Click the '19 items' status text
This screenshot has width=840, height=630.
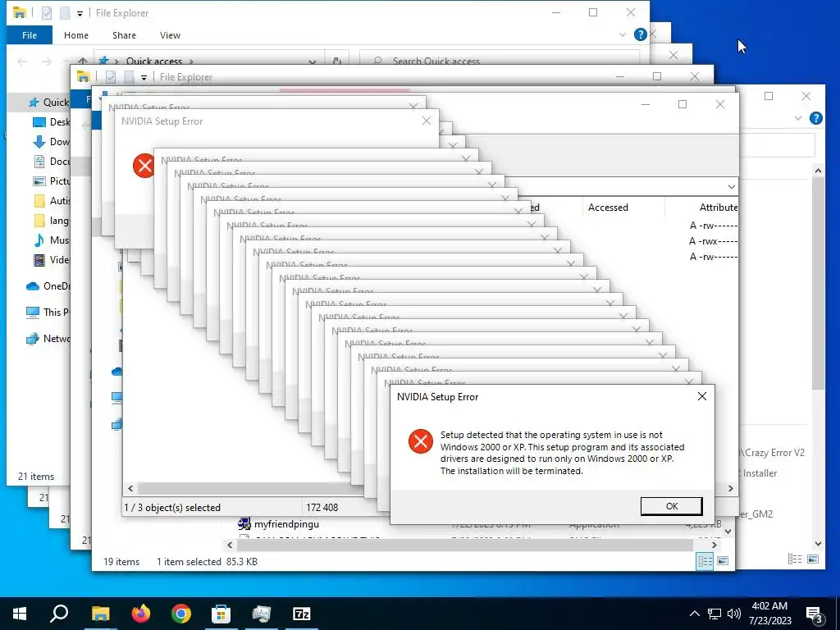tap(121, 561)
